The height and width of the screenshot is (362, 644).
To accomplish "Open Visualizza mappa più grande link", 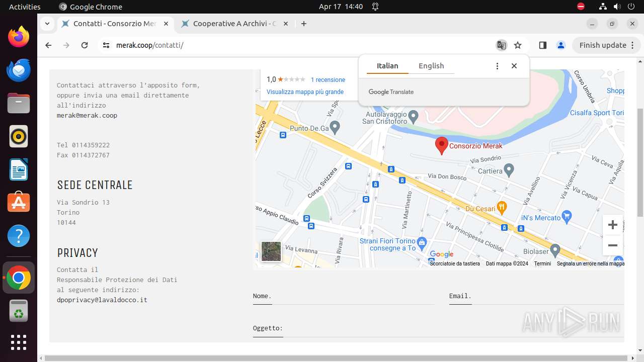I will point(305,92).
